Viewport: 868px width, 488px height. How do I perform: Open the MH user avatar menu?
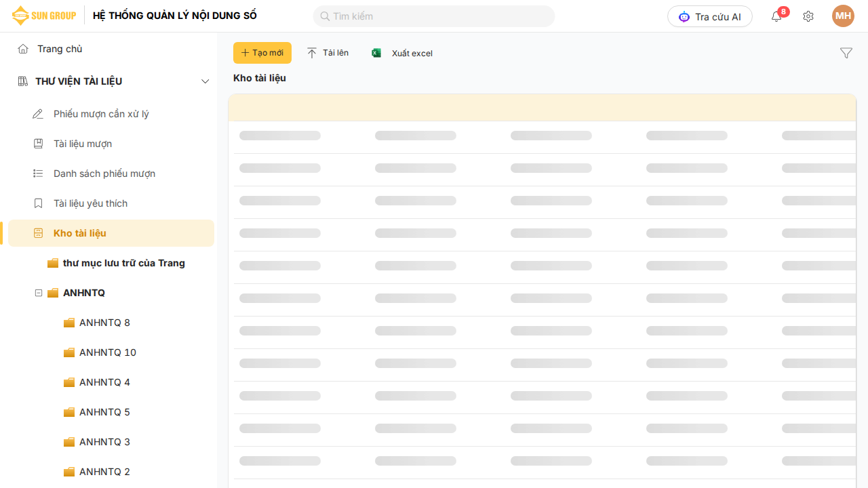click(x=843, y=16)
